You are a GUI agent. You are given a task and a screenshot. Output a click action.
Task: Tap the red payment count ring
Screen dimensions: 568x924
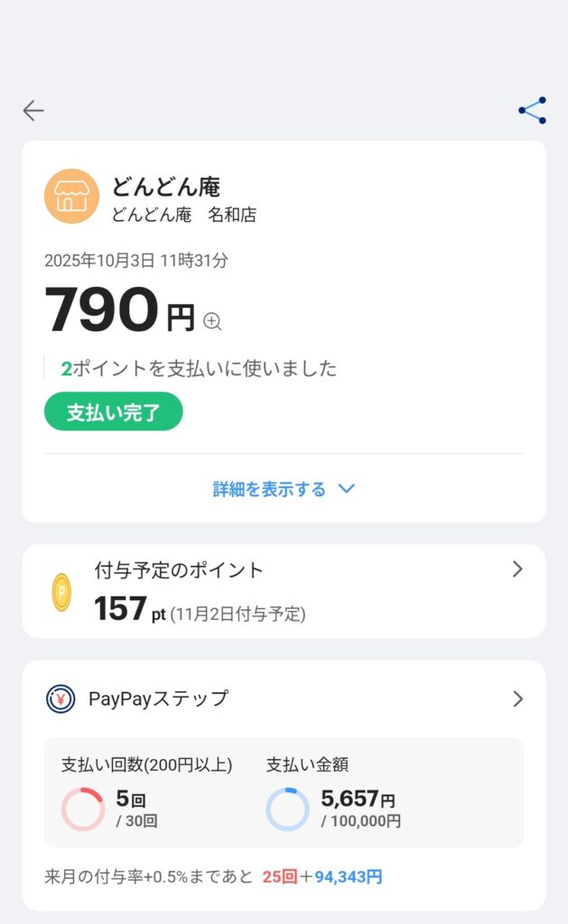tap(83, 808)
